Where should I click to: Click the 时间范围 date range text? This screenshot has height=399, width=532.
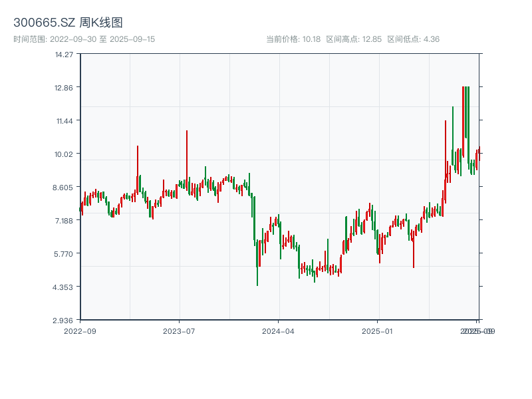[84, 39]
